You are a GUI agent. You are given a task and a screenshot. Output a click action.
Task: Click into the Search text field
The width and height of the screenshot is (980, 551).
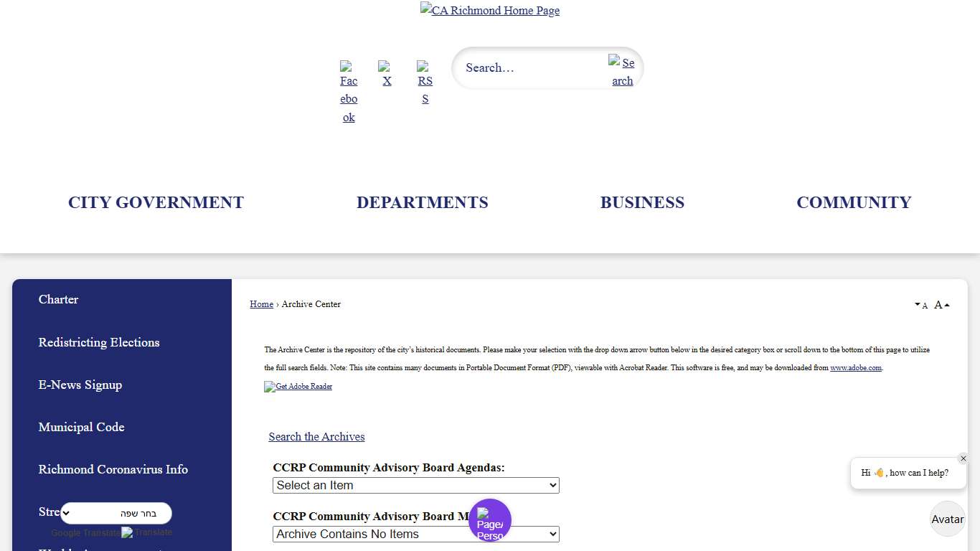tap(531, 68)
